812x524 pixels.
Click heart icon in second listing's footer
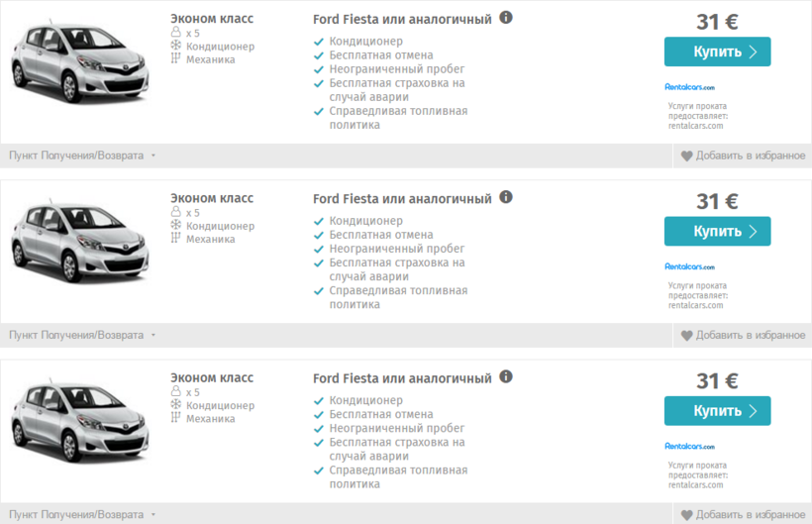pos(687,335)
